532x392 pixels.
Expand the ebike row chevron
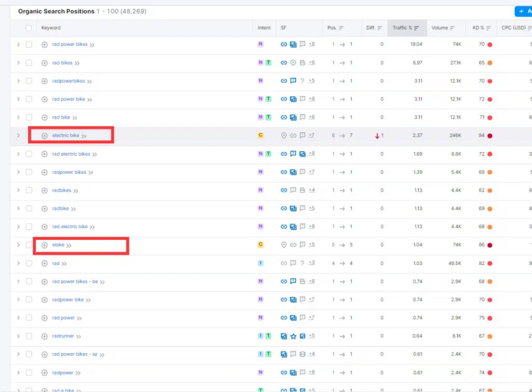pyautogui.click(x=18, y=245)
